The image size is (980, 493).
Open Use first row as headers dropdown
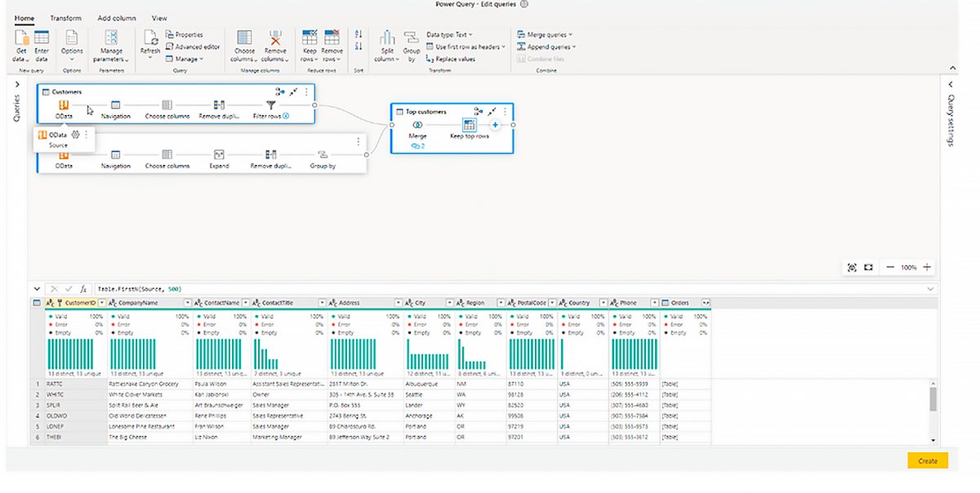pyautogui.click(x=465, y=47)
